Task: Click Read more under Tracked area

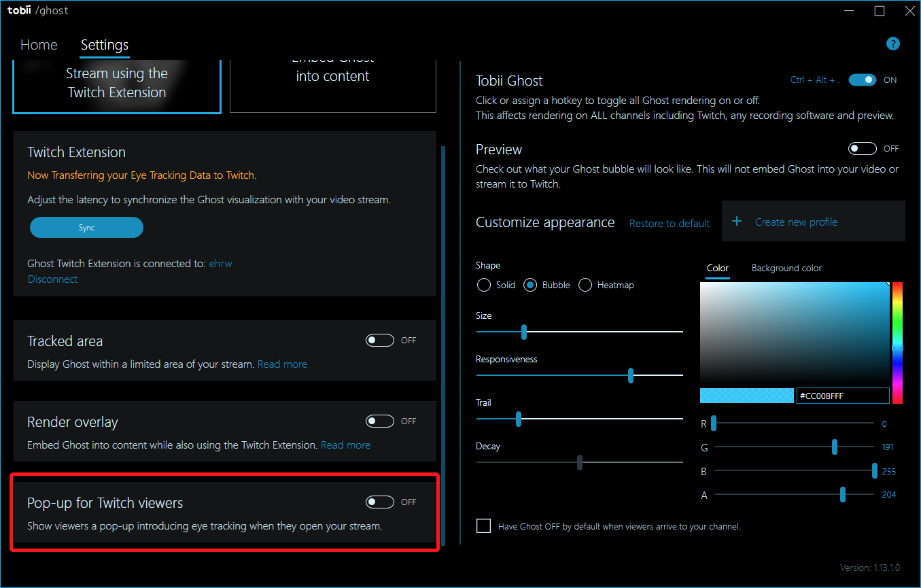Action: [282, 364]
